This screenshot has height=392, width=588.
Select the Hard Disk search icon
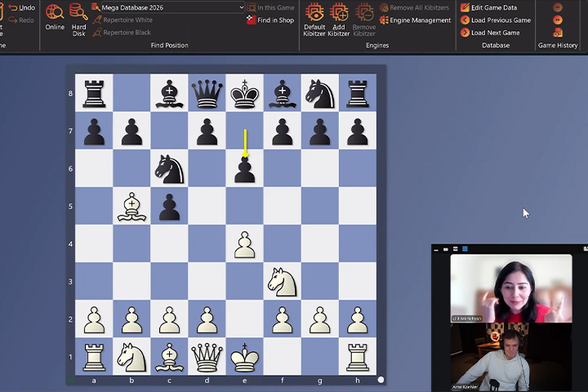[78, 12]
